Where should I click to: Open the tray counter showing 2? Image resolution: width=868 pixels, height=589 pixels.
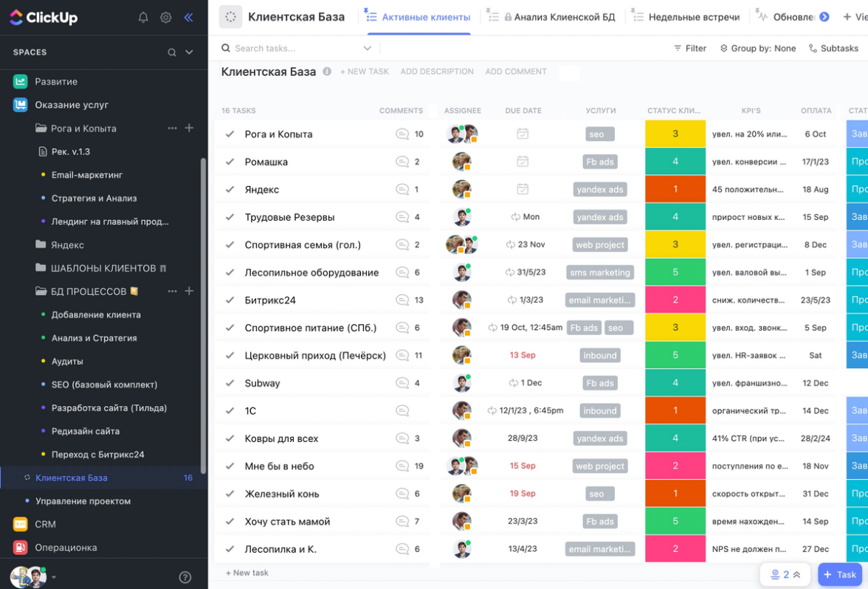[785, 574]
